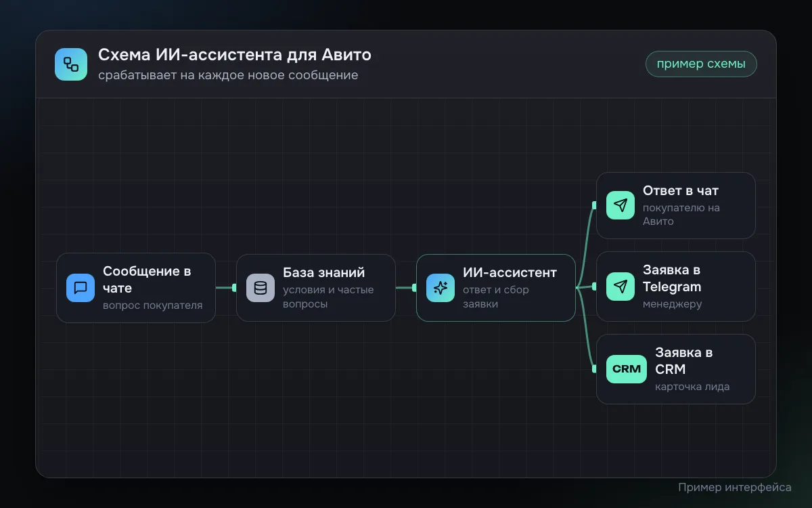Click the workflow scheme icon in header

[71, 64]
